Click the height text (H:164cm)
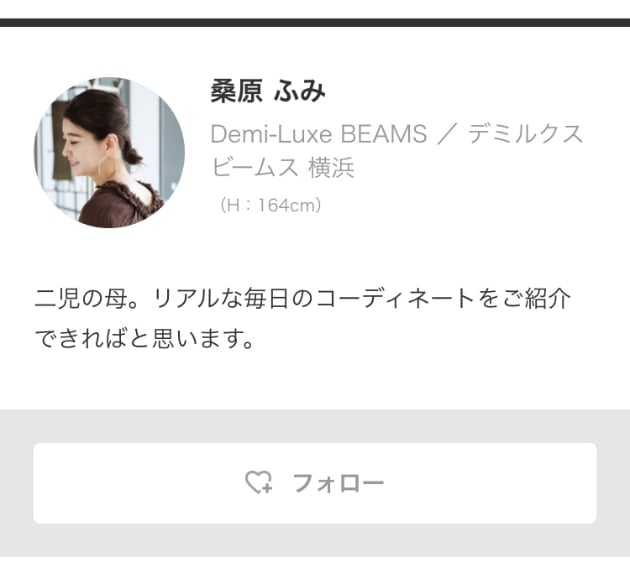 click(x=270, y=205)
